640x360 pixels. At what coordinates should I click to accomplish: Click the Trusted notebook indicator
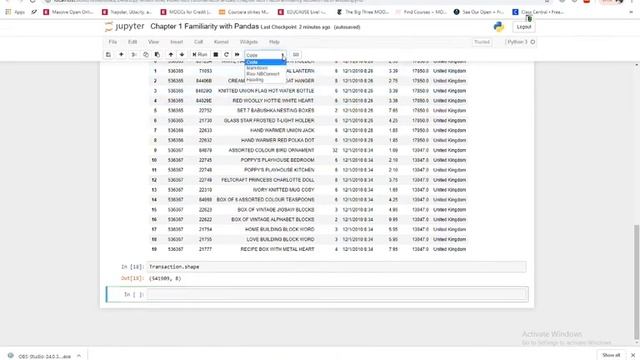[482, 42]
